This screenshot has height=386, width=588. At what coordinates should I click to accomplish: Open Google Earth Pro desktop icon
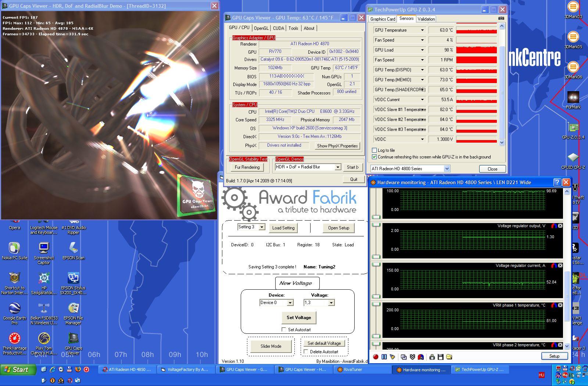[14, 314]
